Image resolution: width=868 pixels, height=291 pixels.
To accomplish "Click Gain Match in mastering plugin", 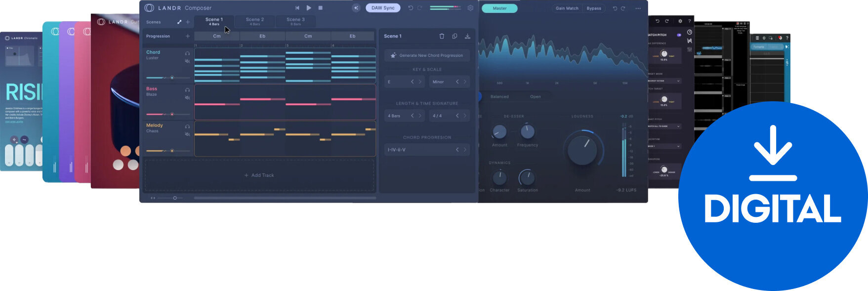I will pyautogui.click(x=567, y=8).
